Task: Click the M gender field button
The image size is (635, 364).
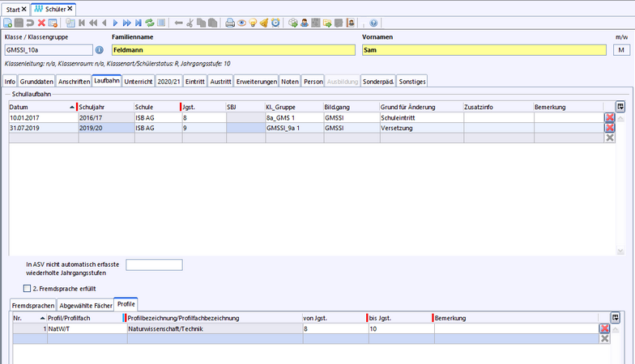Action: [x=621, y=50]
